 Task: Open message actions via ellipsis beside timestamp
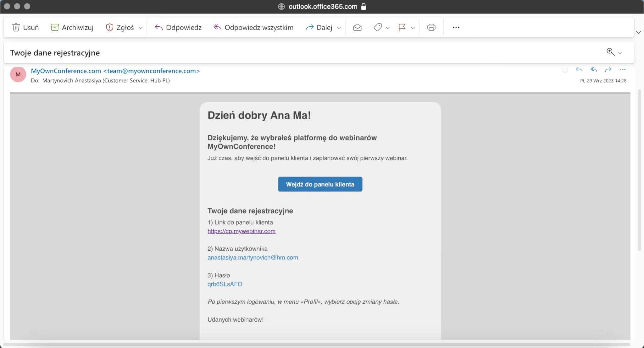tap(623, 70)
